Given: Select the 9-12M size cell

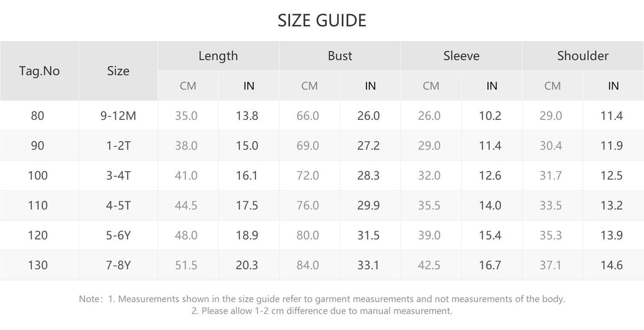Looking at the screenshot, I should [x=118, y=116].
